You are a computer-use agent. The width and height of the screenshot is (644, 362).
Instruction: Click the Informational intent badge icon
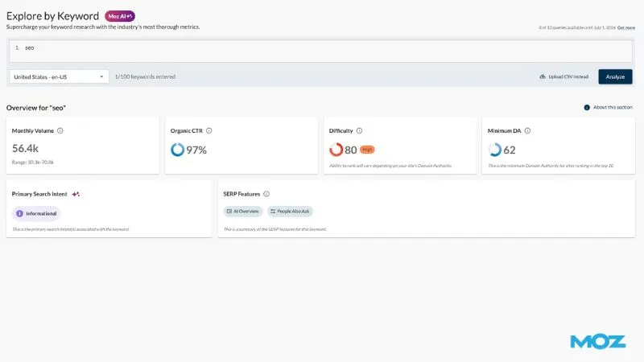(19, 214)
